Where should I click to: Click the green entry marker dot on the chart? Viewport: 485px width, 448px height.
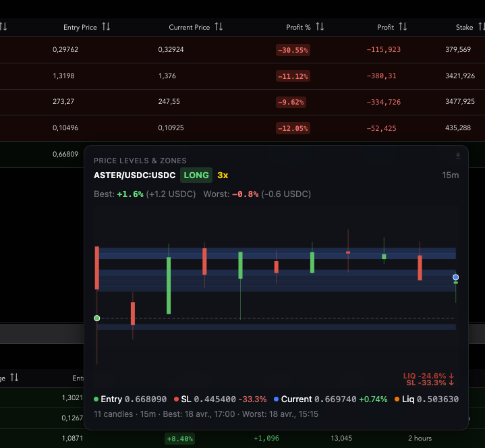97,318
